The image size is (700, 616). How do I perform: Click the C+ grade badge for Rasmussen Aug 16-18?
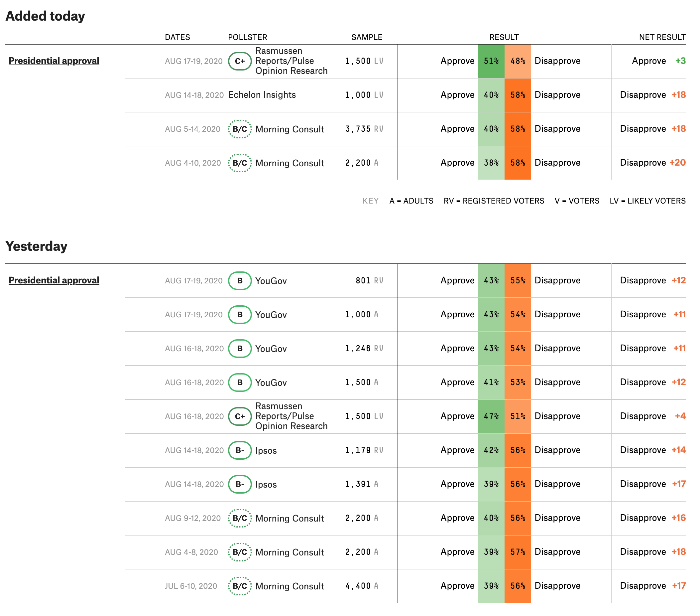click(240, 416)
